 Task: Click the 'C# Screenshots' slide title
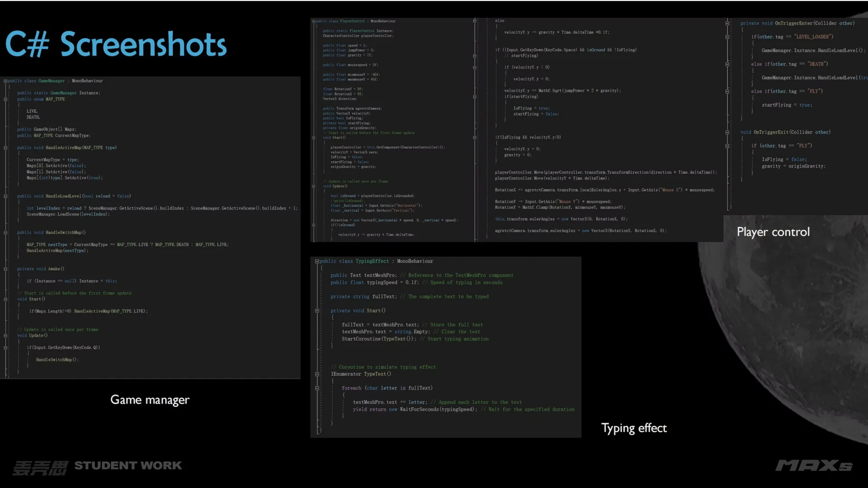[x=116, y=44]
